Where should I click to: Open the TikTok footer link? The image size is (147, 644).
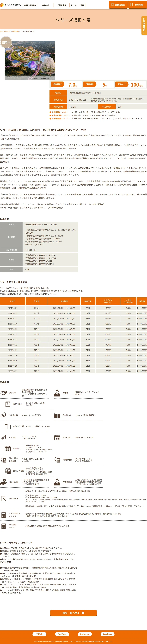click(39, 634)
